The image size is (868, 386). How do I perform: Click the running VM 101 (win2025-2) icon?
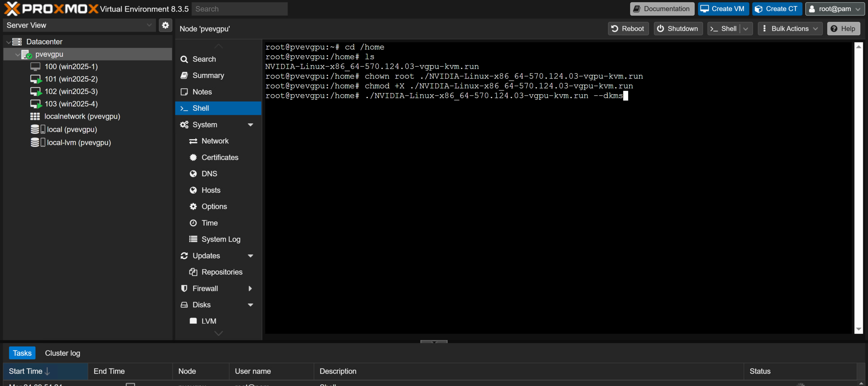click(36, 79)
